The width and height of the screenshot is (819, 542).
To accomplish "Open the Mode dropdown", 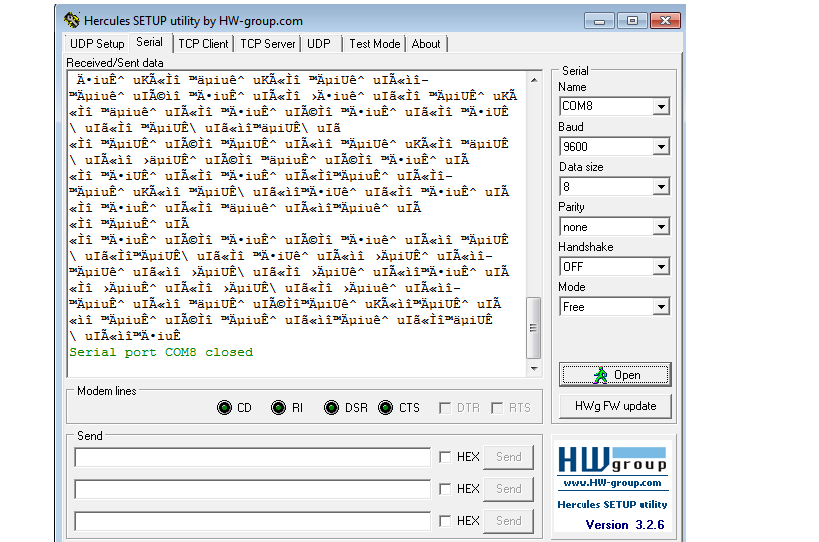I will [661, 307].
